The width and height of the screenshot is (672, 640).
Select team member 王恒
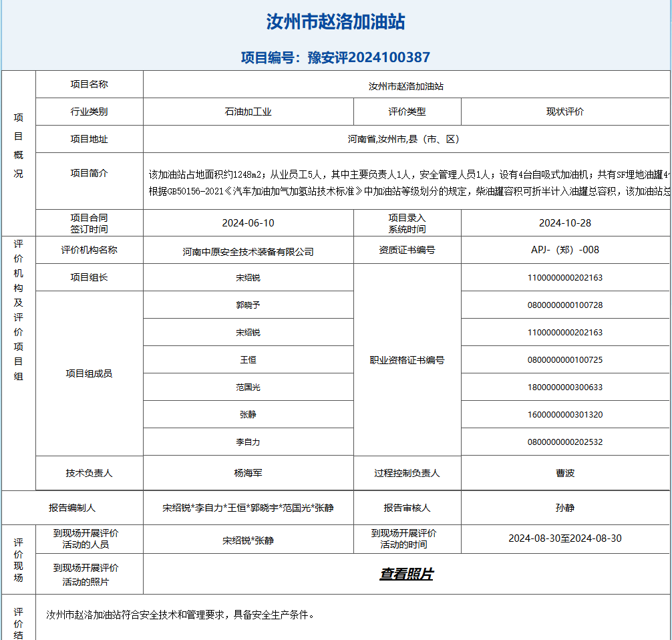[248, 360]
